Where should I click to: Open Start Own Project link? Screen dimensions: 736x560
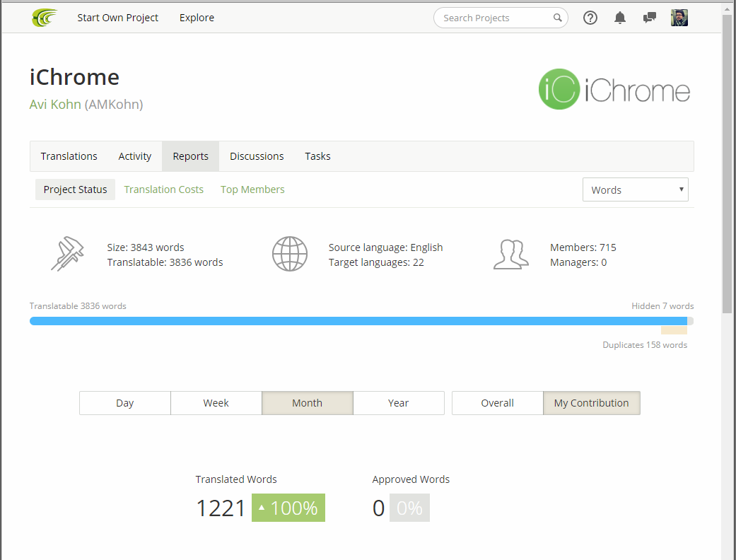(x=117, y=18)
